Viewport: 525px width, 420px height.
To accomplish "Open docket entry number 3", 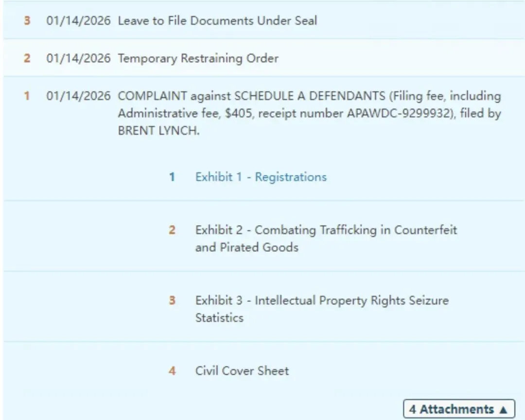I will pos(27,21).
